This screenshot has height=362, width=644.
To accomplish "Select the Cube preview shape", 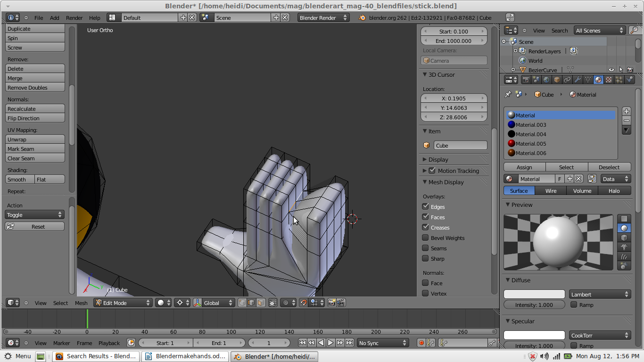I will pyautogui.click(x=624, y=238).
